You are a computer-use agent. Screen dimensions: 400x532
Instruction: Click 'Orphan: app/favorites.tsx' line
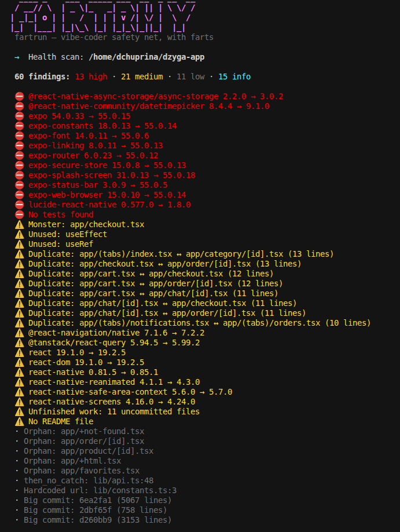[x=82, y=471]
